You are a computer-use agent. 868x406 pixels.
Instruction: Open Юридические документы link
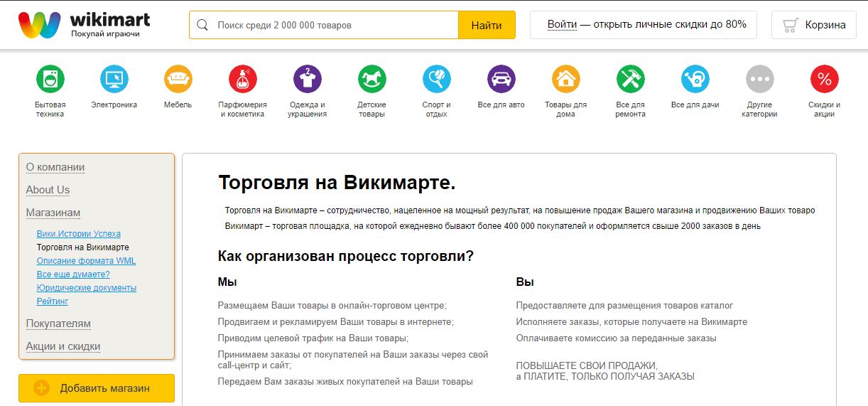[87, 288]
